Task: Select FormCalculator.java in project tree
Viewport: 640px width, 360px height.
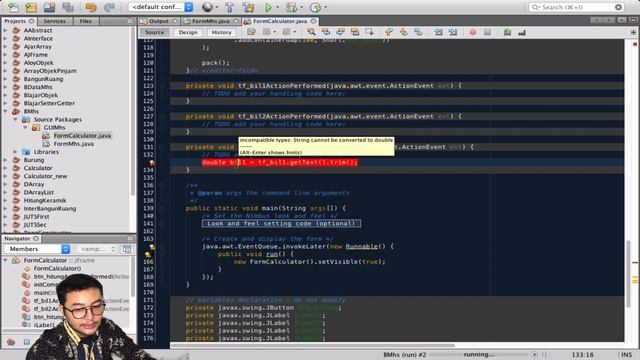Action: 82,136
